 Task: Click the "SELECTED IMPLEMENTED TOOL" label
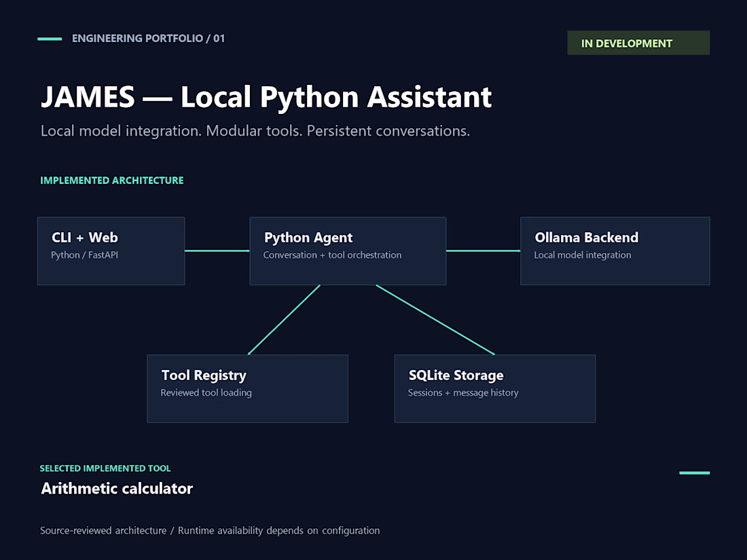[105, 468]
